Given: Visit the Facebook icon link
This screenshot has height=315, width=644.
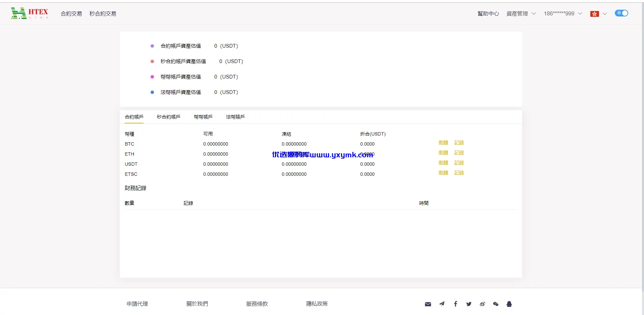Looking at the screenshot, I should pos(455,304).
